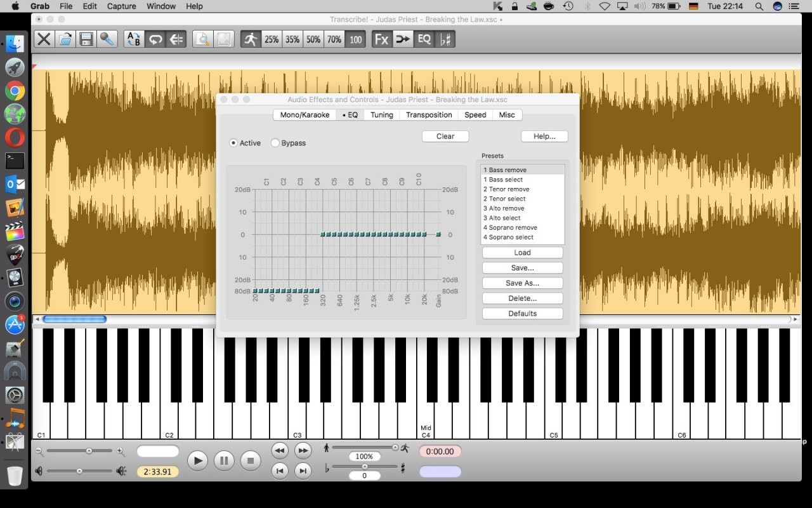Click the fast-forward double-arrow button

(x=303, y=450)
